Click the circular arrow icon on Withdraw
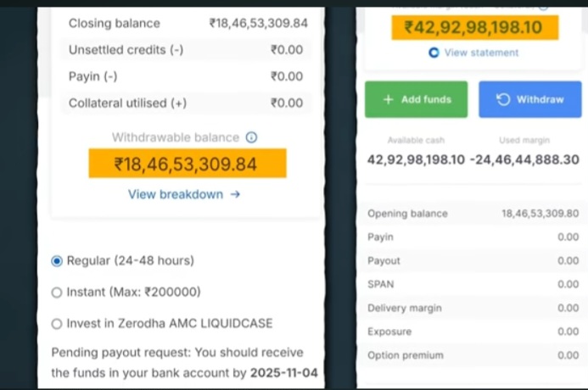The width and height of the screenshot is (588, 390). coord(503,99)
